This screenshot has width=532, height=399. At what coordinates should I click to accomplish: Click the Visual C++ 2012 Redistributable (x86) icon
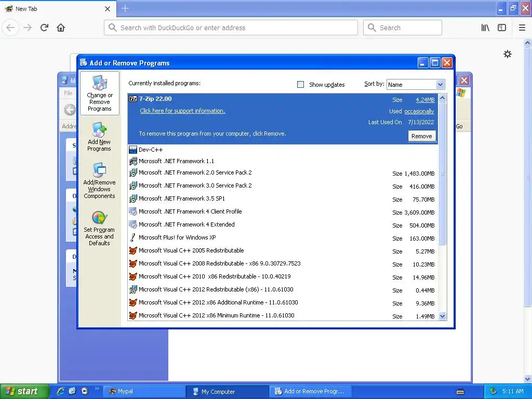pos(133,289)
